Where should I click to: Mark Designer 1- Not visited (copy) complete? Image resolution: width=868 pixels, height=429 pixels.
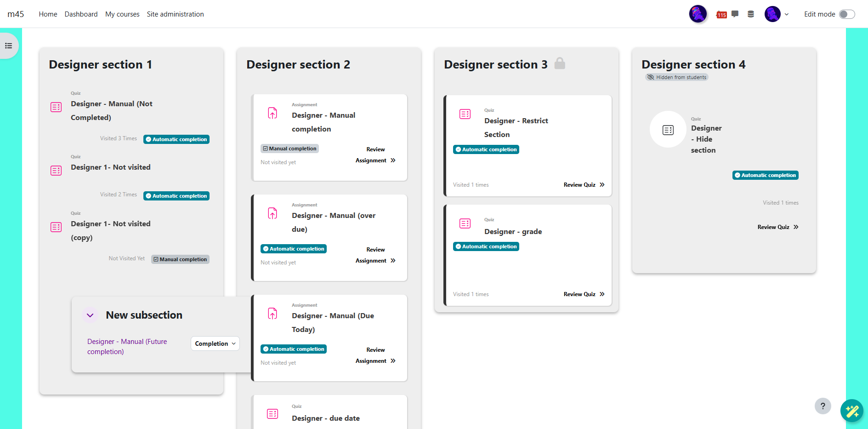[180, 259]
